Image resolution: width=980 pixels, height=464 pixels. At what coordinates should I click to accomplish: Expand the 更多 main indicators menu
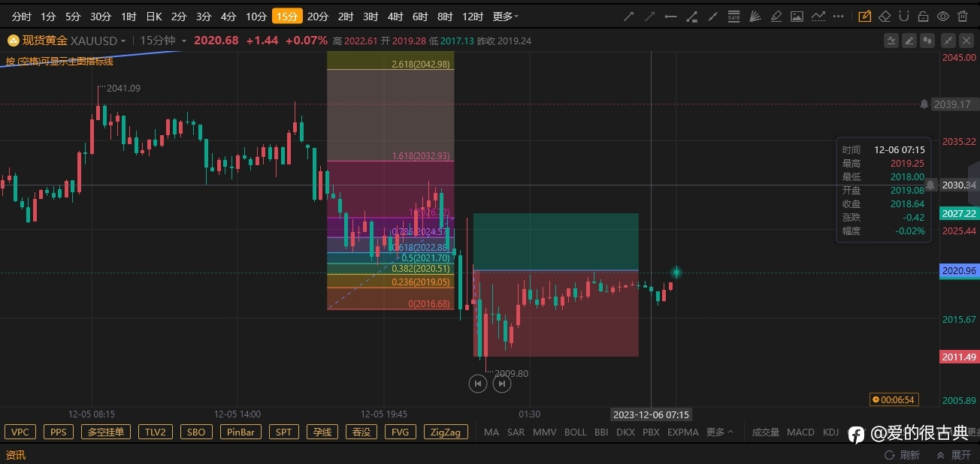click(719, 432)
